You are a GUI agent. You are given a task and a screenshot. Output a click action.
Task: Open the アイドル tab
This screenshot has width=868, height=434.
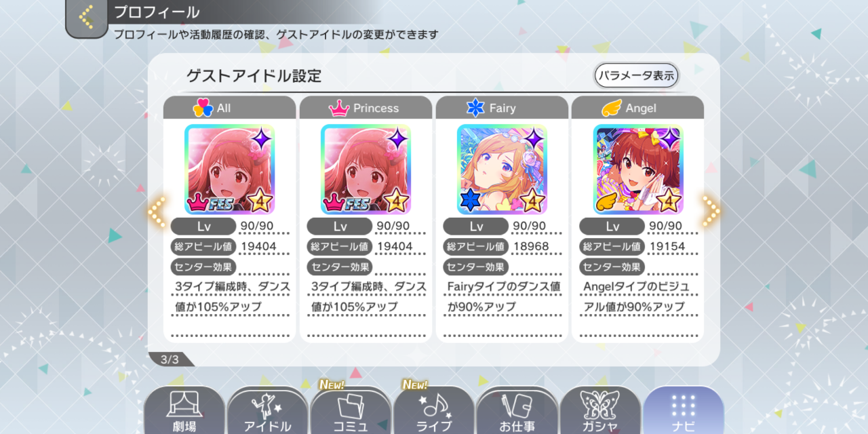point(267,411)
